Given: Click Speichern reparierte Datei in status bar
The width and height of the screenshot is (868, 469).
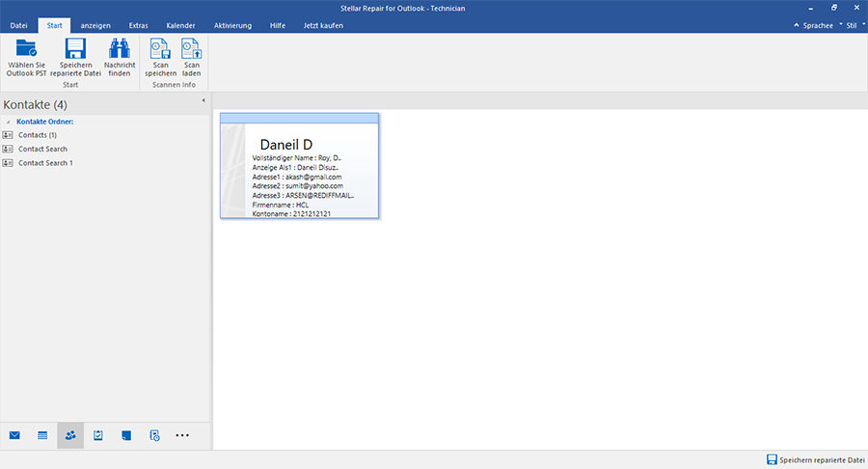Looking at the screenshot, I should click(815, 459).
